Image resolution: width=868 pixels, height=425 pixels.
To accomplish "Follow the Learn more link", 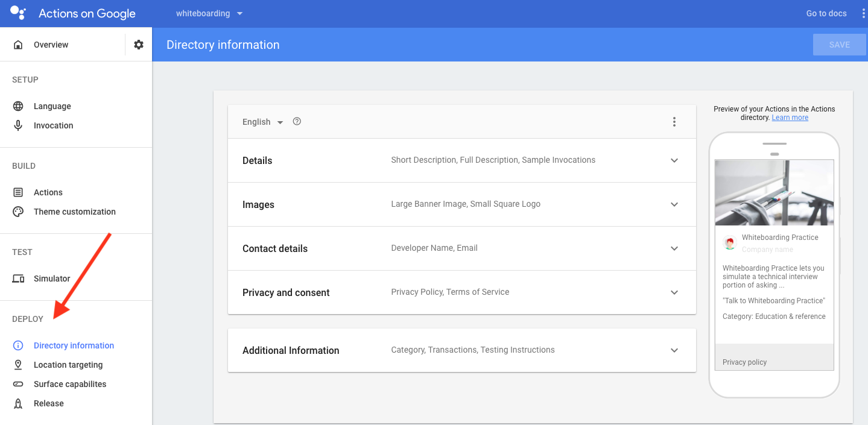I will [790, 118].
